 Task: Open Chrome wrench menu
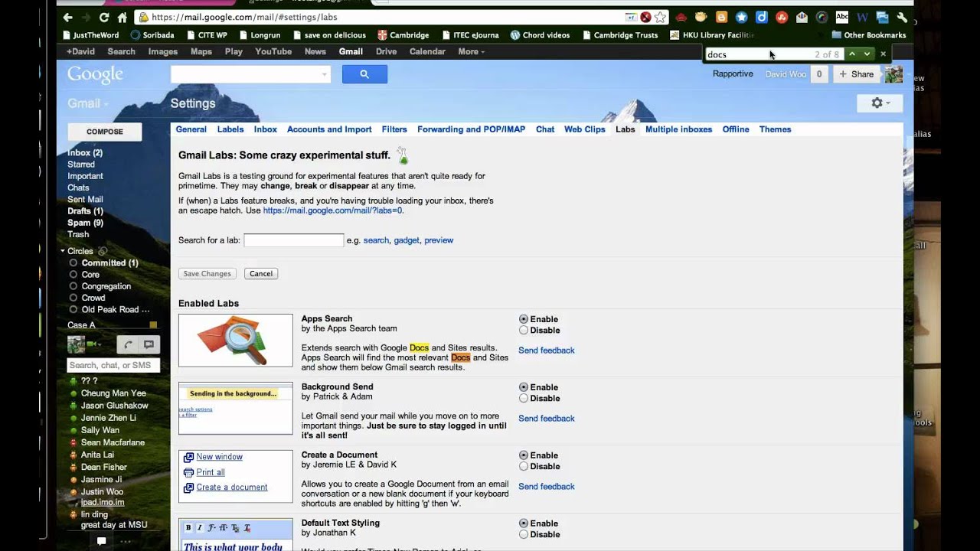point(902,17)
